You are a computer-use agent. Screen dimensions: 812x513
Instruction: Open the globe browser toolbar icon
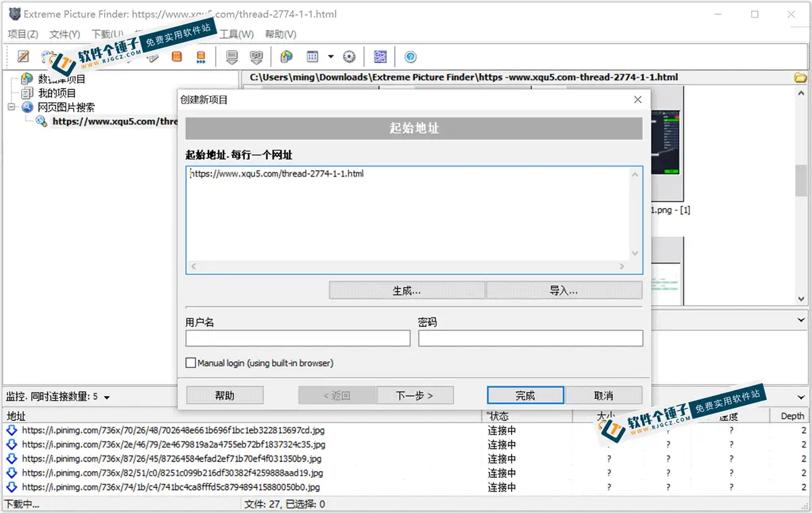click(x=287, y=57)
